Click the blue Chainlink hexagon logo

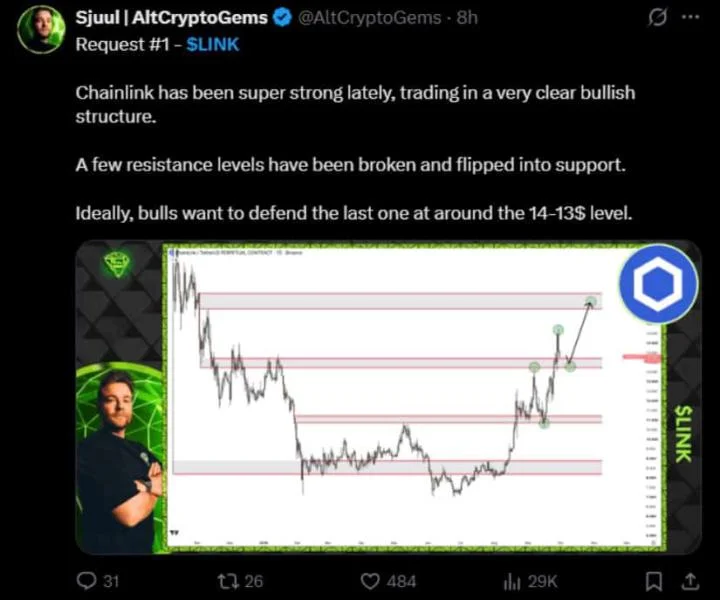(658, 284)
